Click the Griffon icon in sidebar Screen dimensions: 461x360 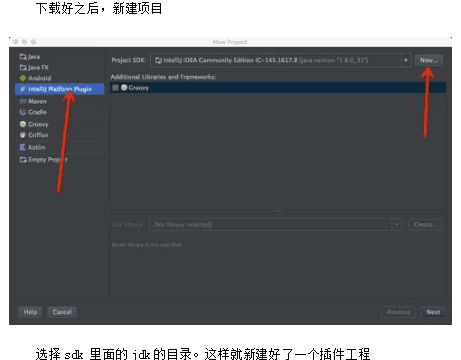[23, 135]
